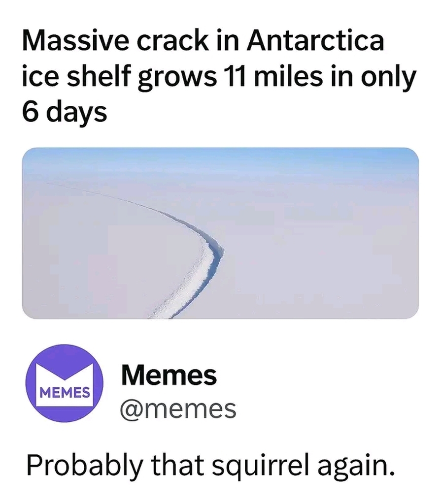Click the purple Memes profile avatar

click(65, 383)
